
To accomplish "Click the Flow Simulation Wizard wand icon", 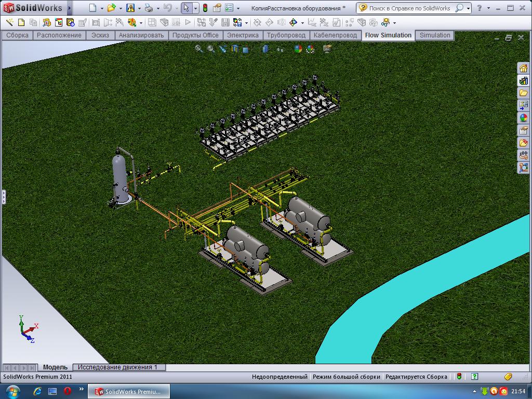I will [9, 23].
